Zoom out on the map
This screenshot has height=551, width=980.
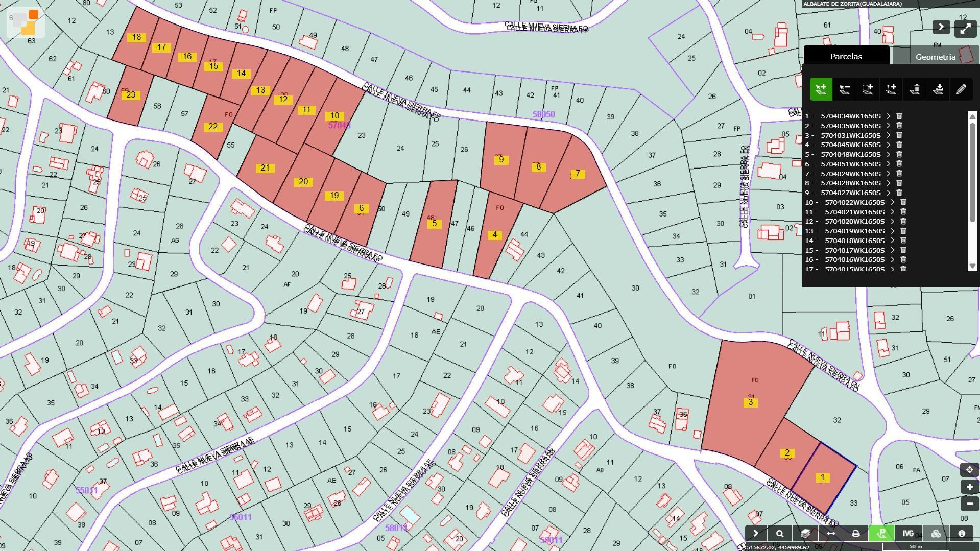pos(970,504)
